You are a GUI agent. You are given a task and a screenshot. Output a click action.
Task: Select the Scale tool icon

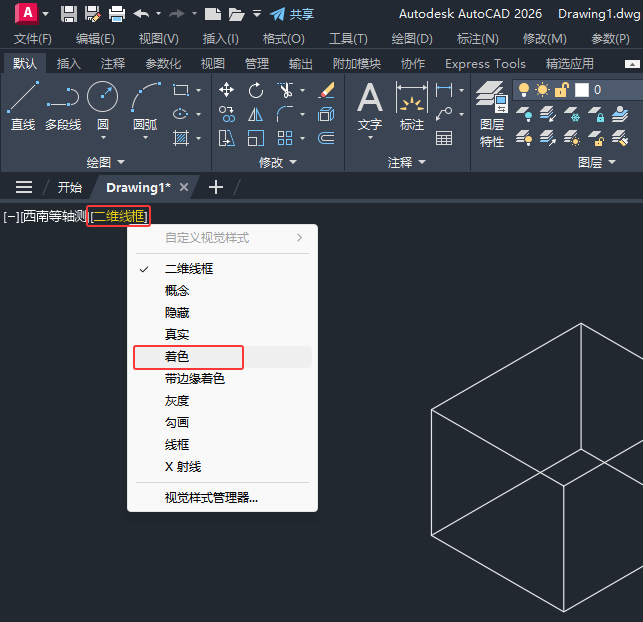(256, 138)
